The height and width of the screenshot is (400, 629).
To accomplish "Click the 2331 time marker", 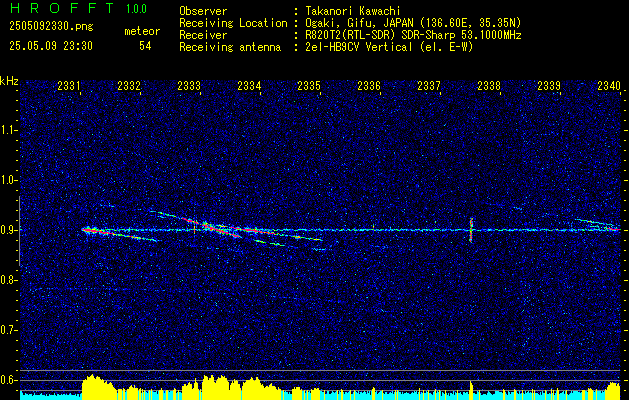I will (69, 86).
